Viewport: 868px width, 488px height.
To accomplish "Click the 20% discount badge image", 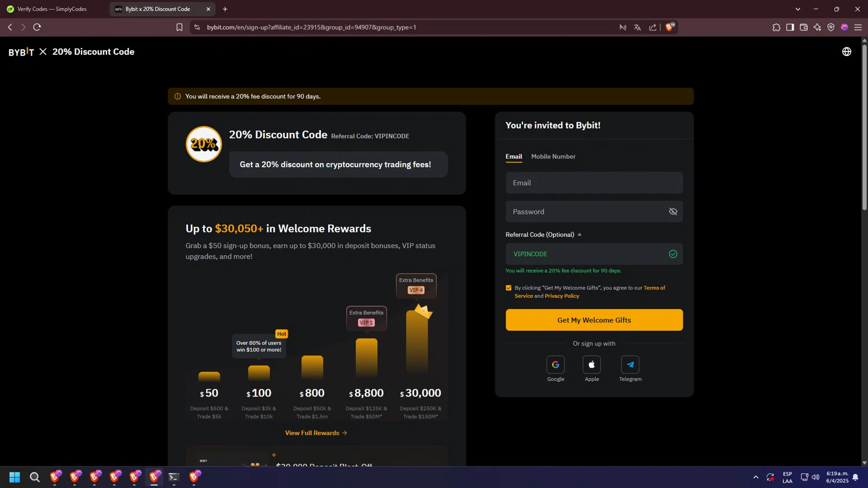I will [x=204, y=144].
